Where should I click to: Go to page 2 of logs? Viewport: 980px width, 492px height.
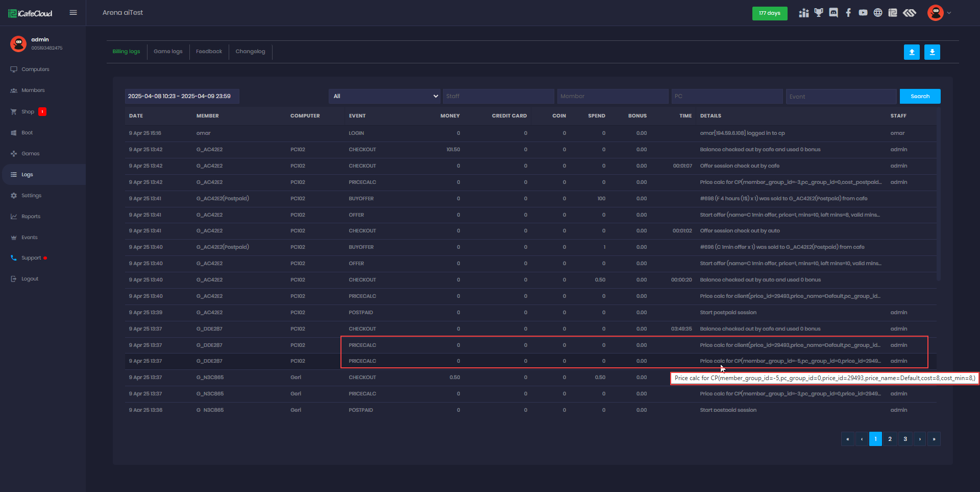coord(890,439)
